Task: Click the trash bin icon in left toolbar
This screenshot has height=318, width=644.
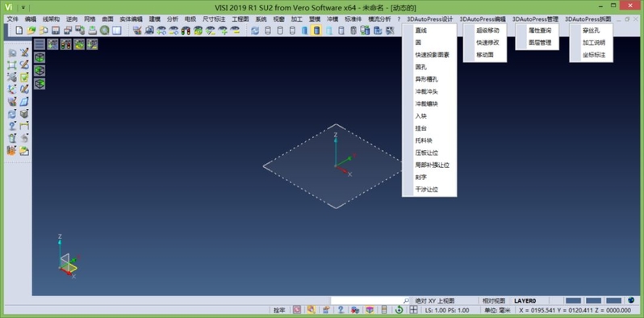Action: tap(12, 139)
